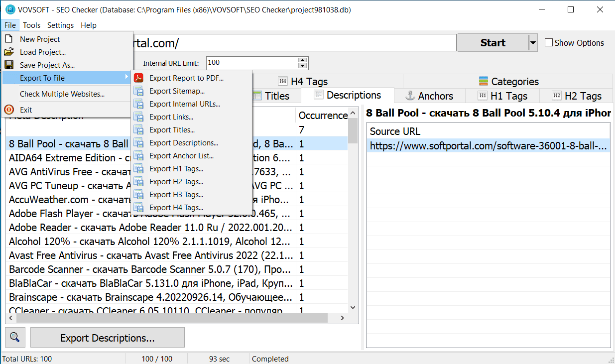The width and height of the screenshot is (615, 364).
Task: Click the icon beside Export Internal URLs
Action: click(x=139, y=104)
